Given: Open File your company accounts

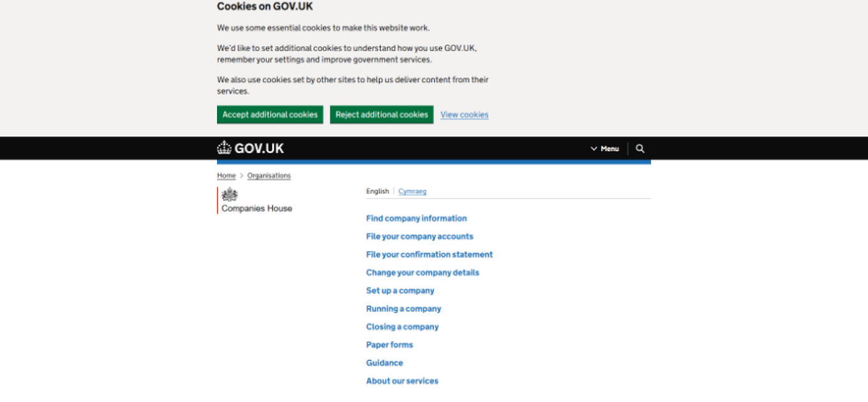Looking at the screenshot, I should 419,236.
